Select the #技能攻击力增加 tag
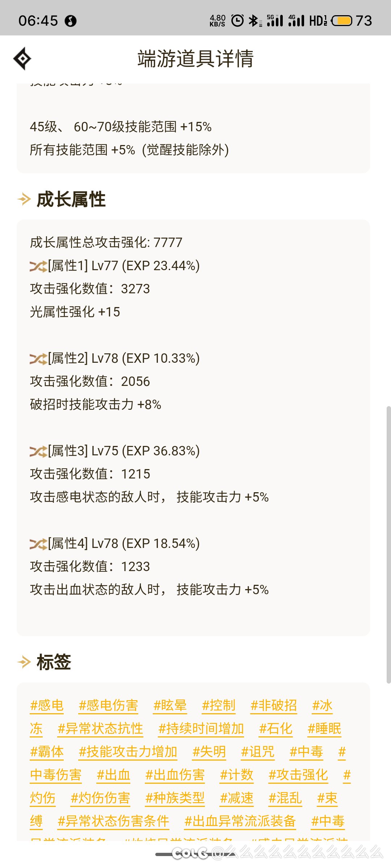 (x=128, y=752)
